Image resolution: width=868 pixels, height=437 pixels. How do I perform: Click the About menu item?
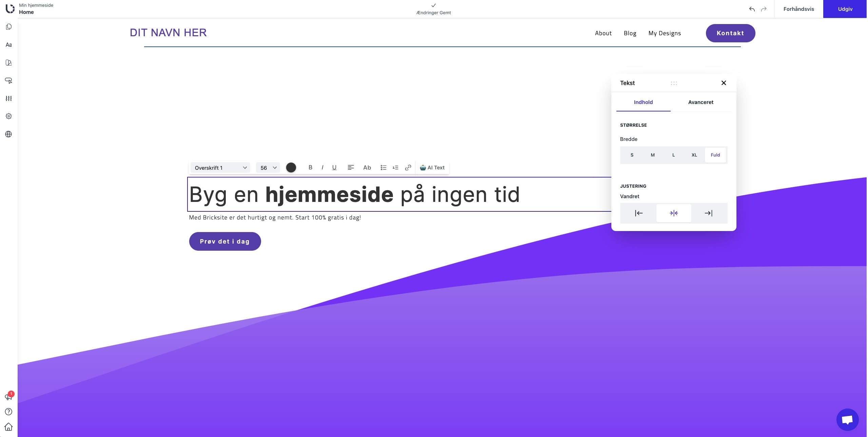tap(603, 33)
